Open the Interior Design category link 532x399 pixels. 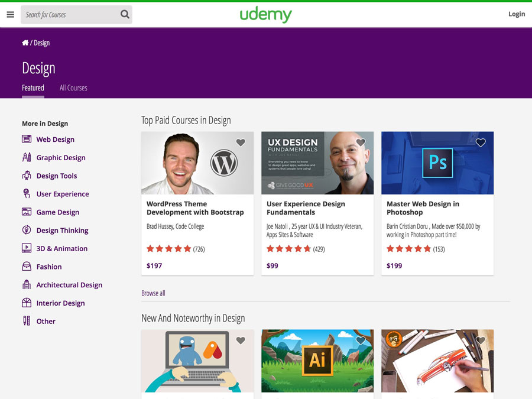click(x=60, y=303)
